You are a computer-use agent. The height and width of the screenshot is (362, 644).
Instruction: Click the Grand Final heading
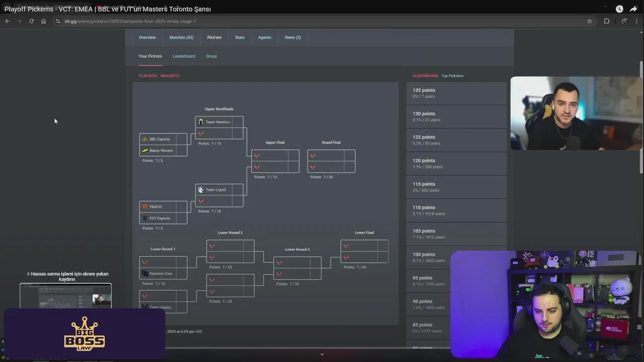tap(331, 143)
